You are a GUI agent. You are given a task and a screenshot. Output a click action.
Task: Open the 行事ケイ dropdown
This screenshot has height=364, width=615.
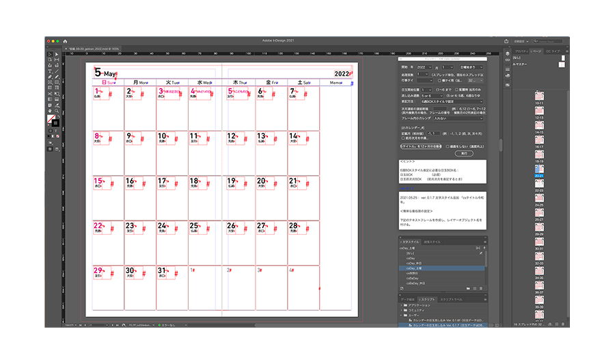point(425,81)
